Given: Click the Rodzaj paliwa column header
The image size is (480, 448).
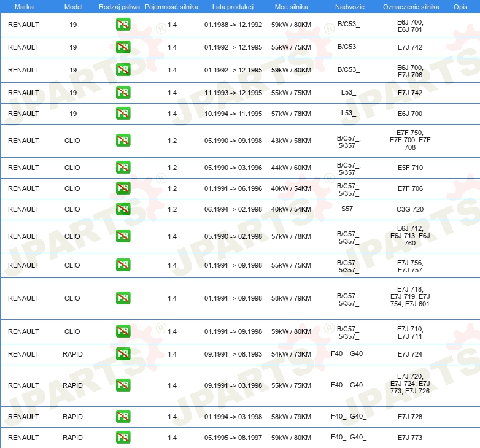Looking at the screenshot, I should 119,7.
